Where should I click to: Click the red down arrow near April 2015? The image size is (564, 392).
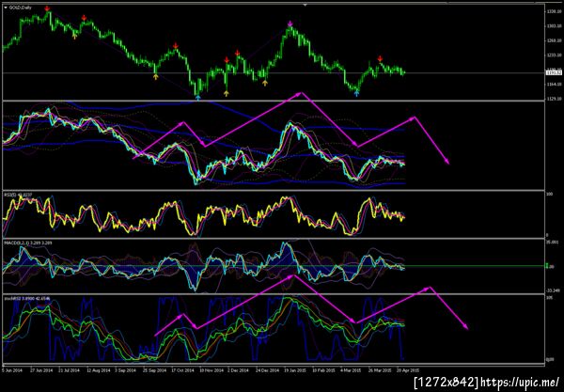pyautogui.click(x=380, y=58)
